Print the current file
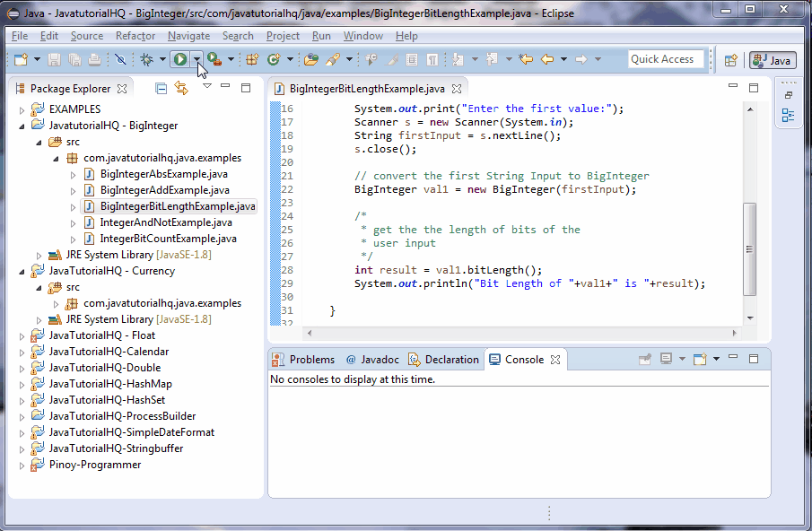 coord(96,60)
